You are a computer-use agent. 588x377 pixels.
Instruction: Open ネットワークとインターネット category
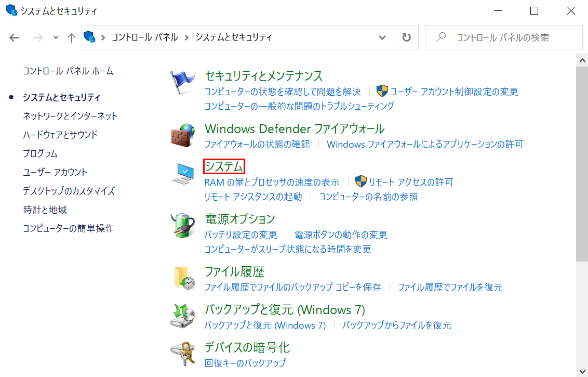[x=70, y=116]
